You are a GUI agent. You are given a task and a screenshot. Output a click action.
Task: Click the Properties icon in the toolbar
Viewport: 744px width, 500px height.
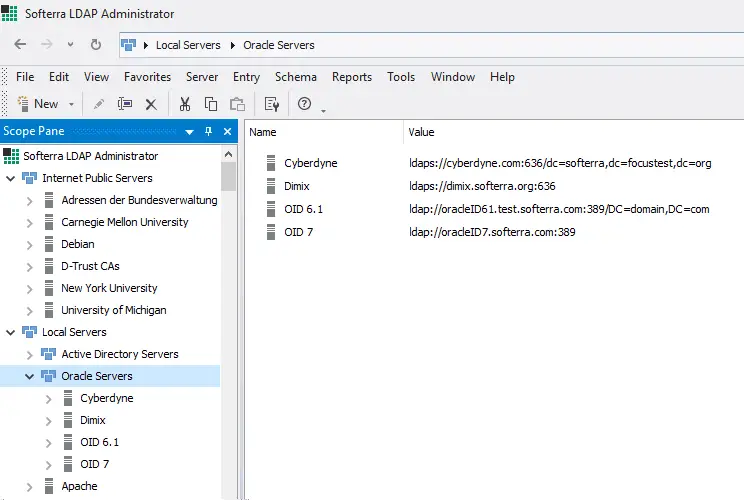(271, 103)
